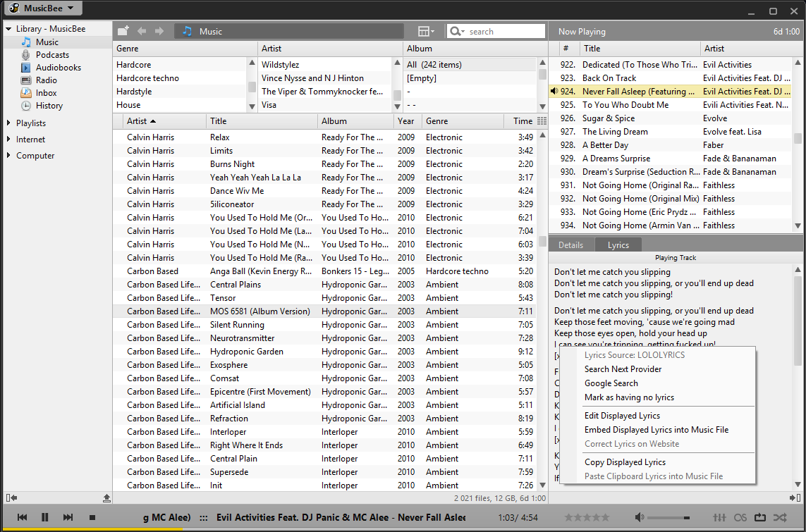
Task: Skip to the previous track
Action: point(22,517)
